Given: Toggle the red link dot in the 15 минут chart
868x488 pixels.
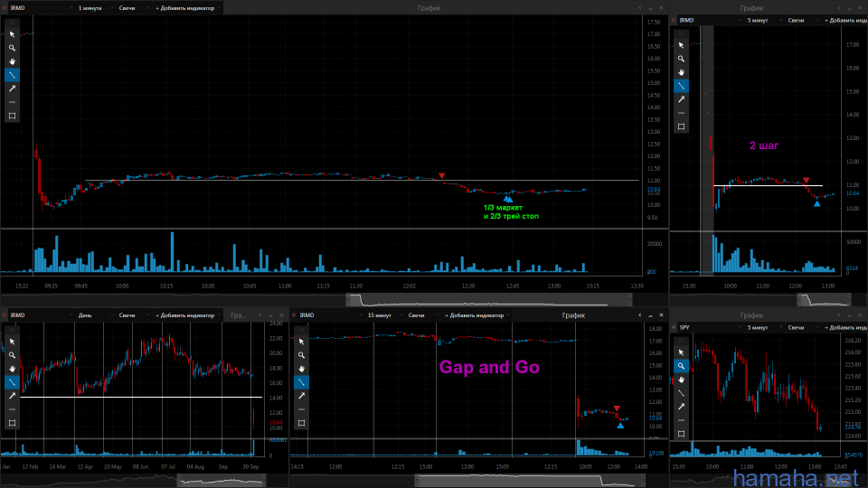Looking at the screenshot, I should pos(294,315).
